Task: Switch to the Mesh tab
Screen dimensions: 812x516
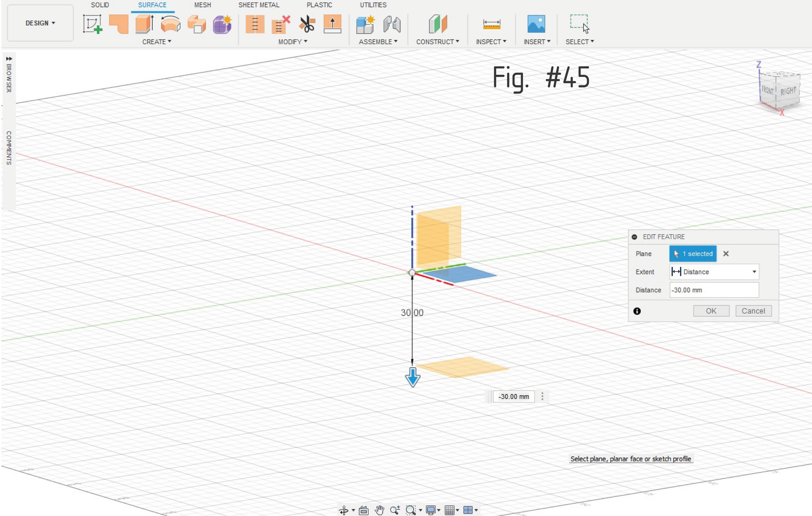Action: (x=203, y=5)
